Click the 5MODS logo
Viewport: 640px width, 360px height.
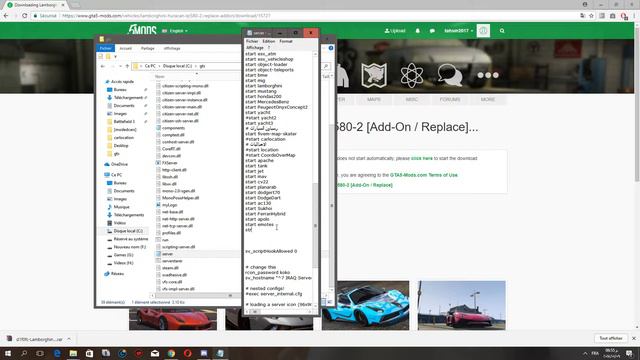142,30
